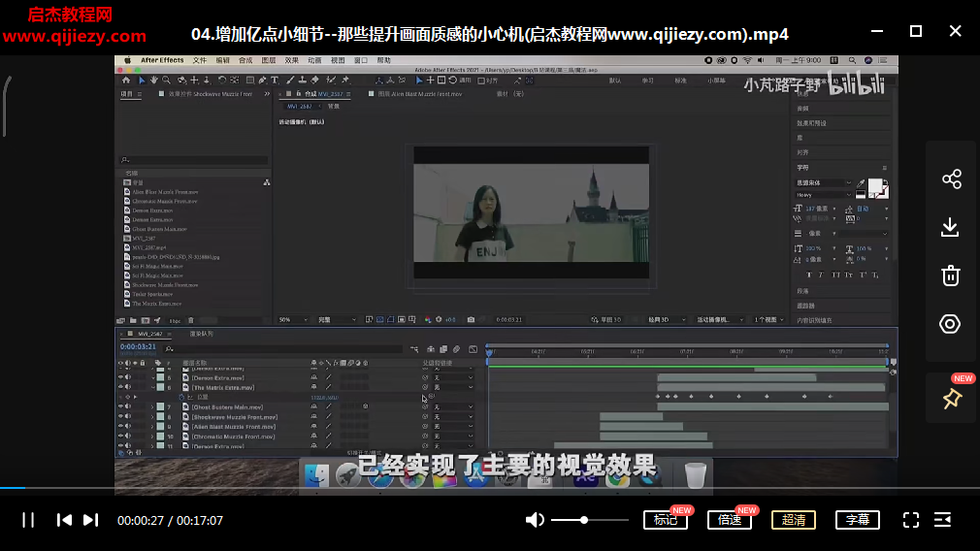
Task: Open the 文件 (File) menu
Action: pos(199,60)
